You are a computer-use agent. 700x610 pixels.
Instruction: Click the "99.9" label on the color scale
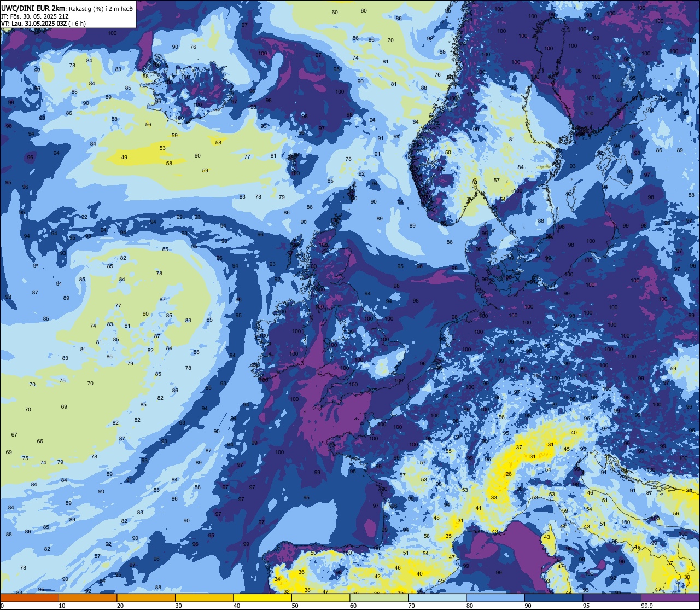pyautogui.click(x=647, y=606)
